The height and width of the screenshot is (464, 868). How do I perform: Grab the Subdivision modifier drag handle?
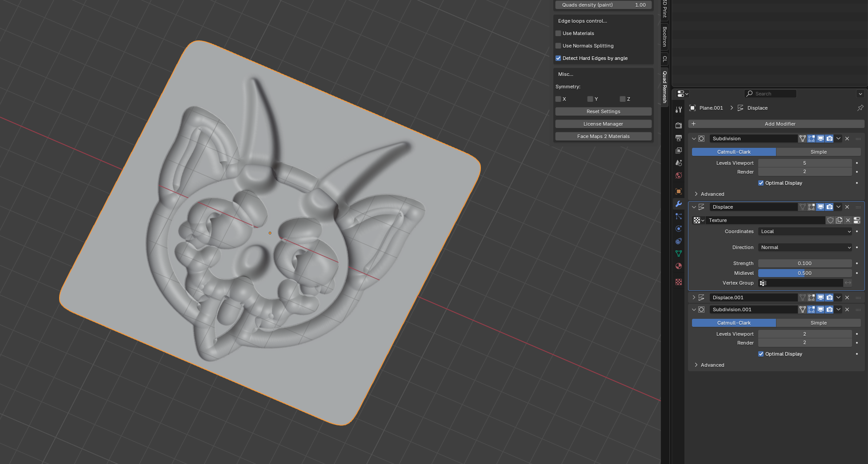click(858, 139)
